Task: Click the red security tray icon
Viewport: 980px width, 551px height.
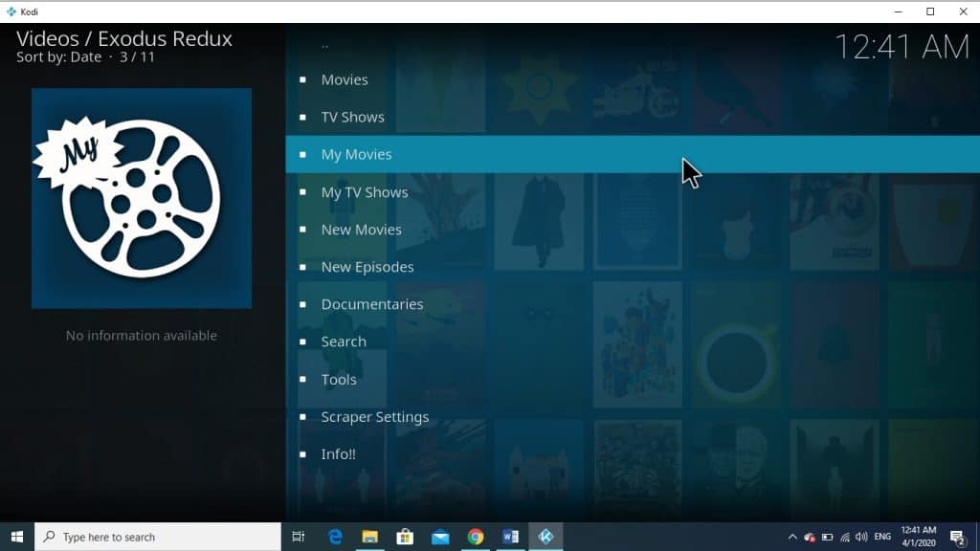Action: coord(810,537)
